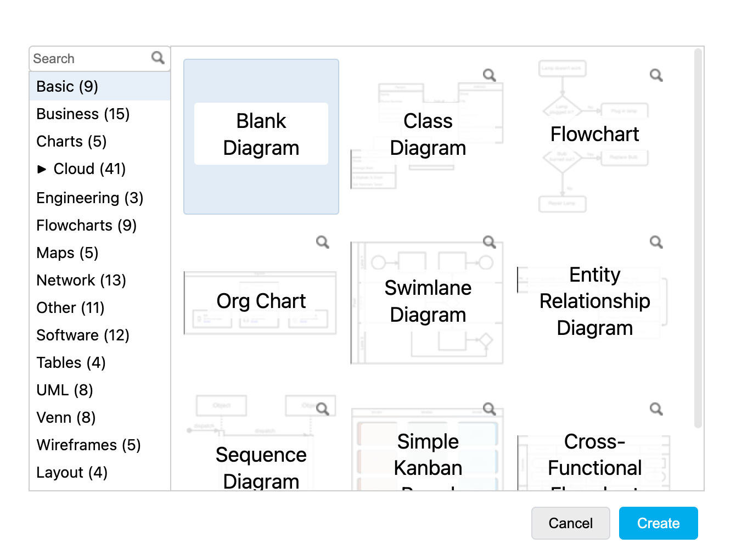Expand the Cloud category arrow
736x560 pixels.
click(42, 169)
